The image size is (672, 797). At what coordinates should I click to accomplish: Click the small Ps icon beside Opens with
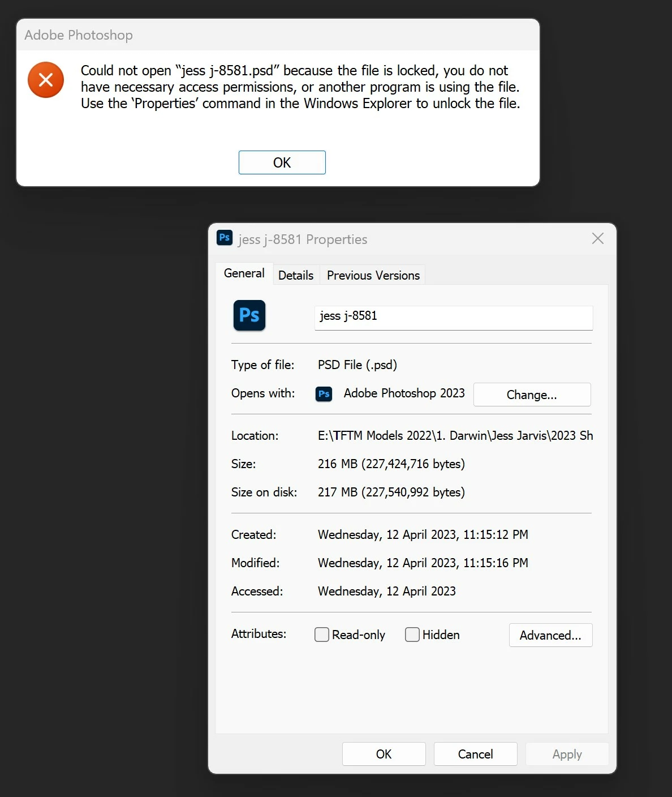[x=324, y=394]
